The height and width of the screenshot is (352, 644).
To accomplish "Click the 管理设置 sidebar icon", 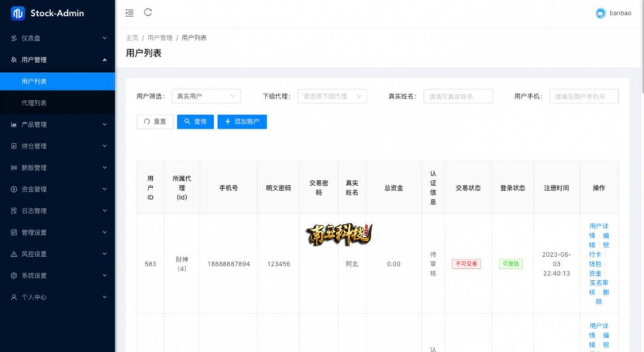I will click(x=14, y=232).
